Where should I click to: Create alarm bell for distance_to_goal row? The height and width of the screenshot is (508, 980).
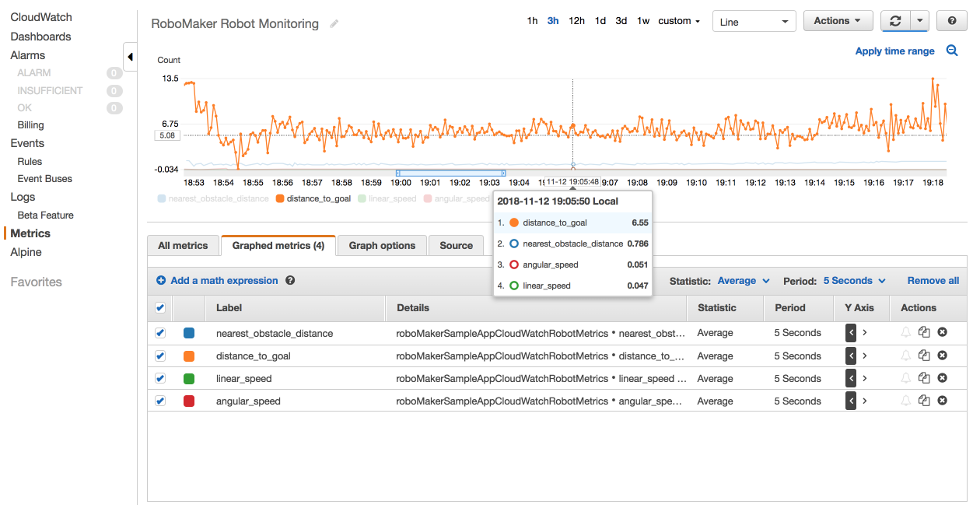tap(905, 356)
